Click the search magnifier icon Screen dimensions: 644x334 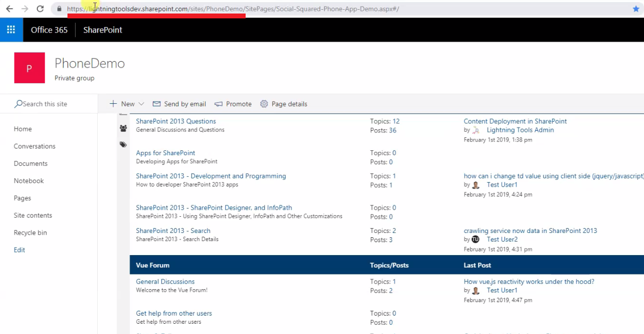point(18,104)
